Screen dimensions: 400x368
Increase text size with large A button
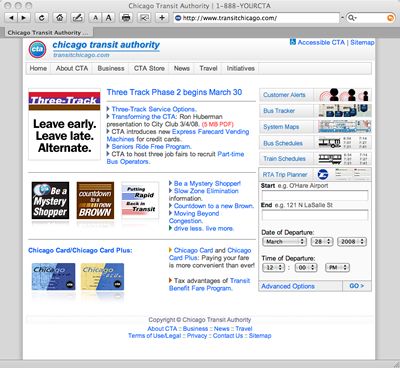108,18
